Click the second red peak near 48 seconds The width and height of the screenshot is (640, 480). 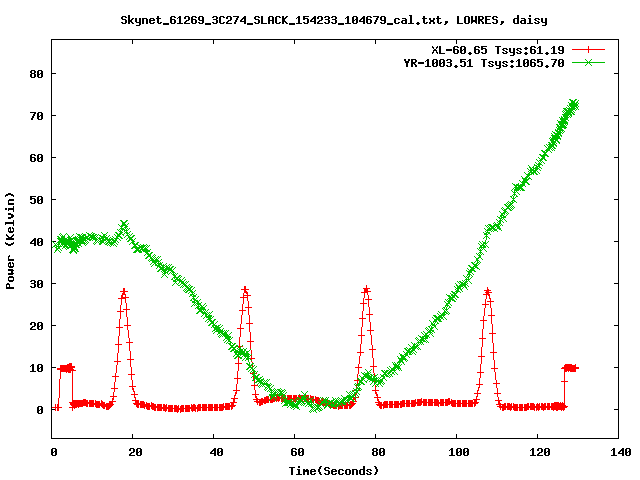245,290
